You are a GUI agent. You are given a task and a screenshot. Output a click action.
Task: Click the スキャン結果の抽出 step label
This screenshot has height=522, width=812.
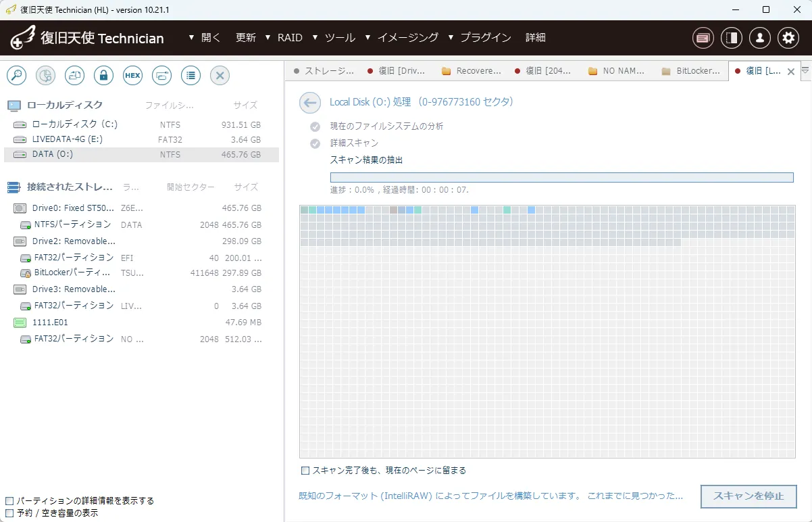[x=366, y=160]
